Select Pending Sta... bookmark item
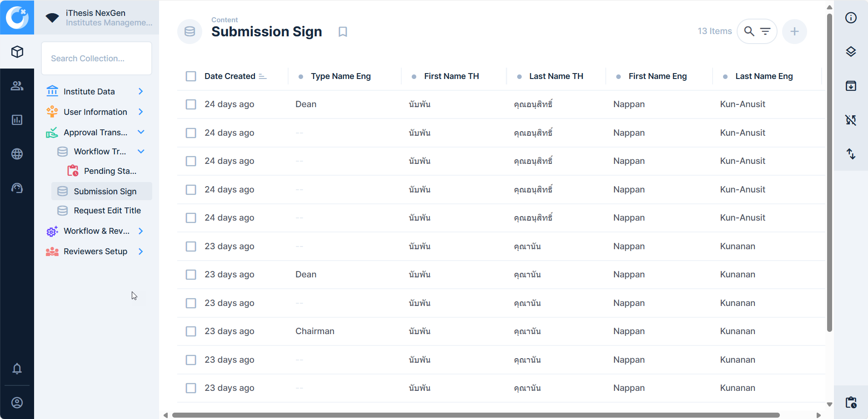This screenshot has height=419, width=868. pyautogui.click(x=110, y=171)
